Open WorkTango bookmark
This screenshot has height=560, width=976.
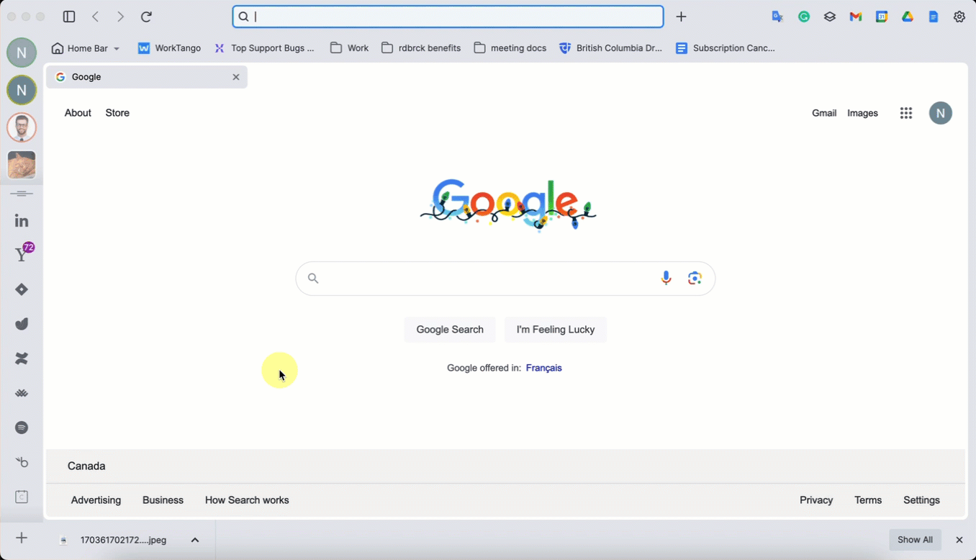[169, 48]
